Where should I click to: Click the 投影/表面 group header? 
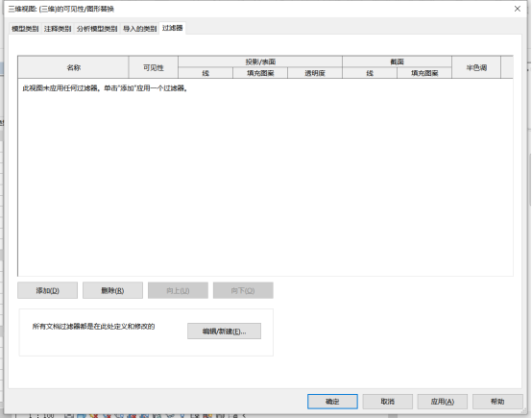pyautogui.click(x=260, y=61)
